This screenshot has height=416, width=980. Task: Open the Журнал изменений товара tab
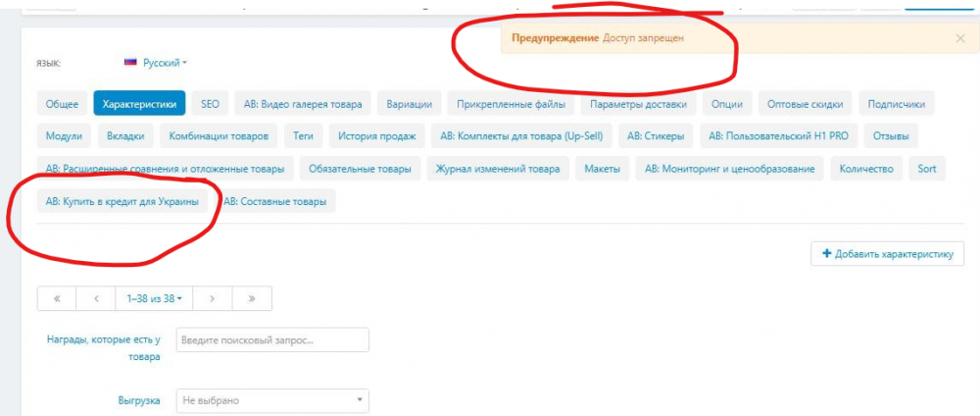(x=498, y=169)
